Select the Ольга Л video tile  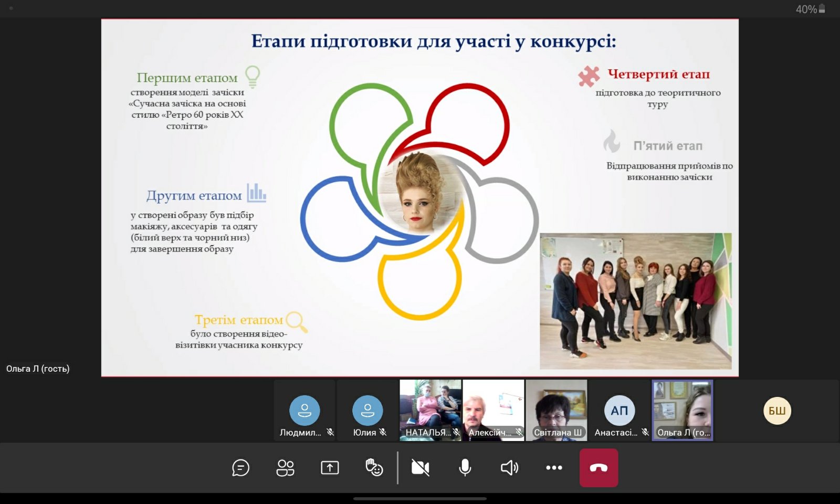[x=682, y=409]
